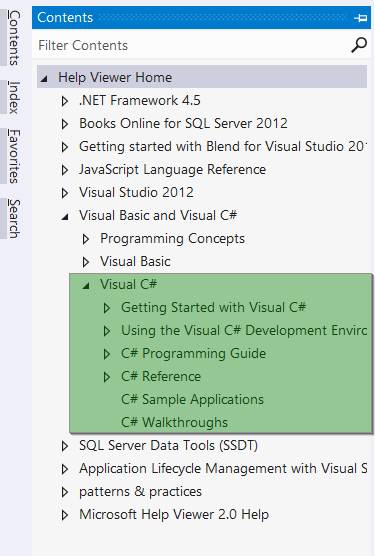The height and width of the screenshot is (556, 375).
Task: Select the Visual Basic topic label
Action: (135, 262)
